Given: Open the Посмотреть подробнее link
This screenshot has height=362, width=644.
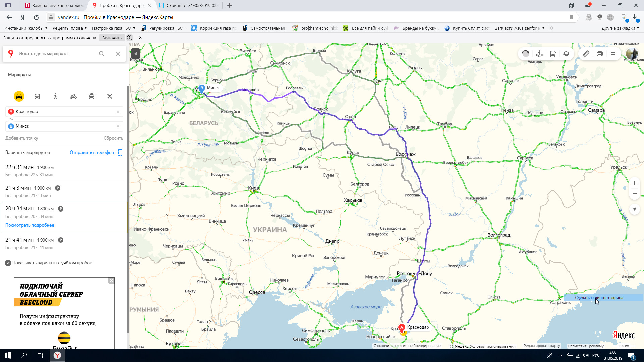Looking at the screenshot, I should [x=30, y=225].
